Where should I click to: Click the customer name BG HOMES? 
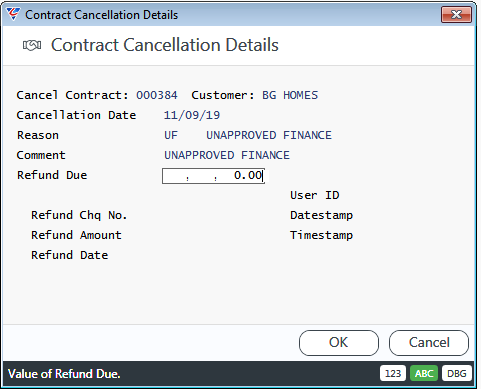(290, 95)
